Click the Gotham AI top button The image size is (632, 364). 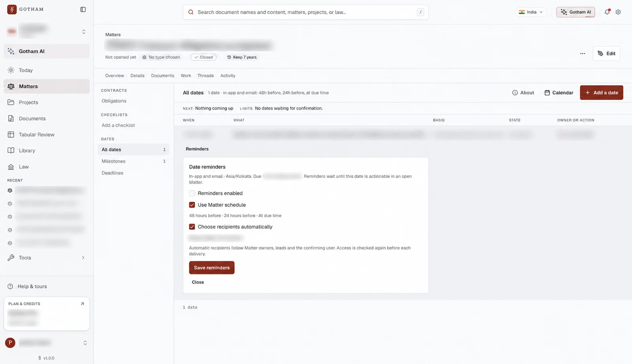point(576,12)
